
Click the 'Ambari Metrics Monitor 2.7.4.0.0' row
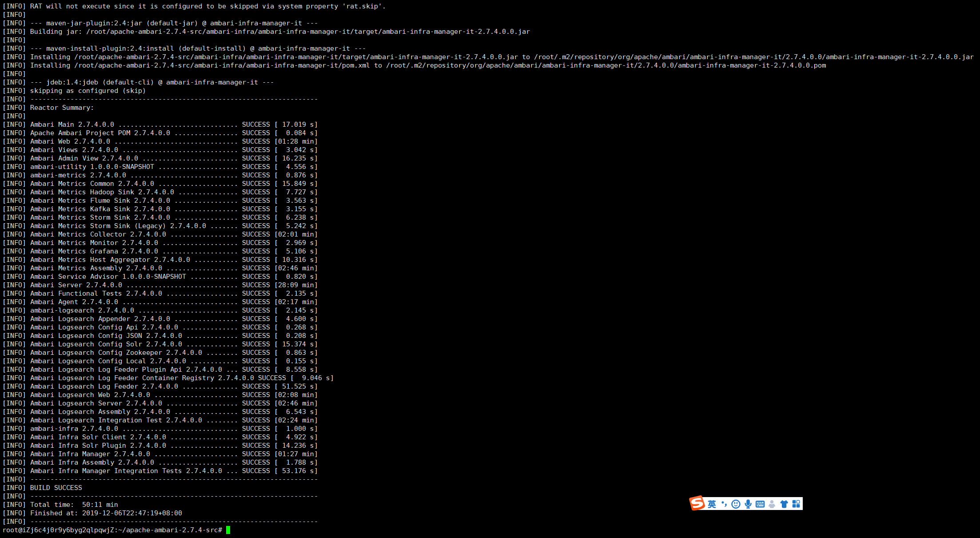[160, 243]
